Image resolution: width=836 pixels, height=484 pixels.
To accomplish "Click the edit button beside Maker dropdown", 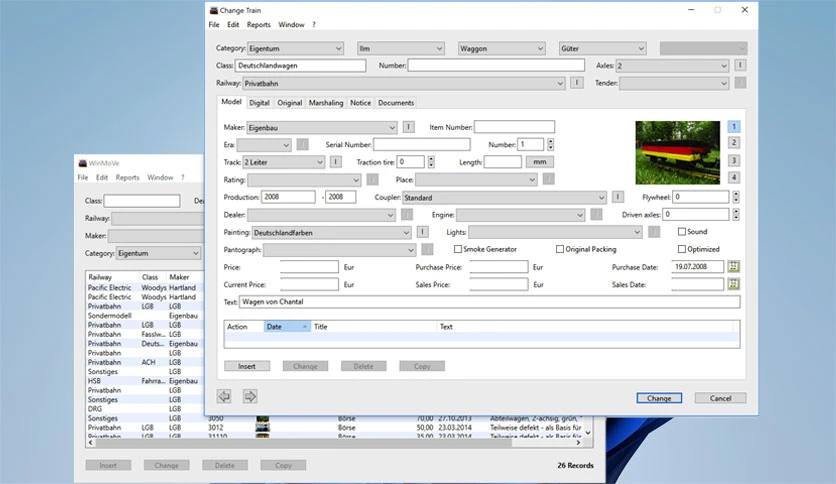I will point(408,127).
